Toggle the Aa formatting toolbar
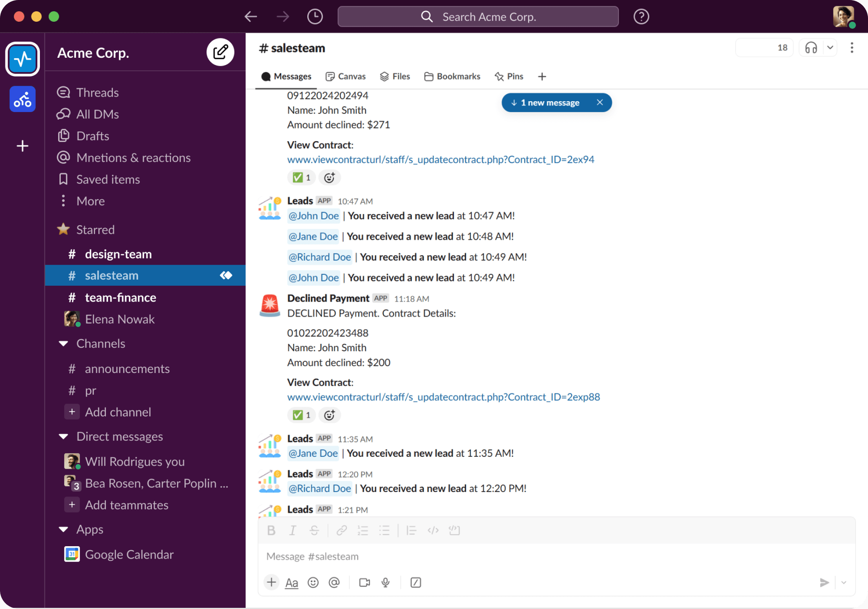 point(292,583)
